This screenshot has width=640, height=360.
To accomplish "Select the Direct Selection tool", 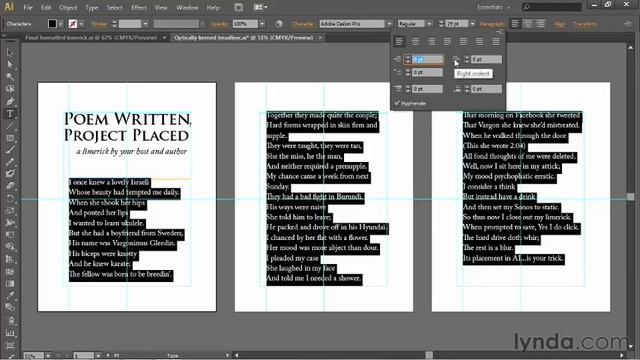I will pyautogui.click(x=10, y=64).
